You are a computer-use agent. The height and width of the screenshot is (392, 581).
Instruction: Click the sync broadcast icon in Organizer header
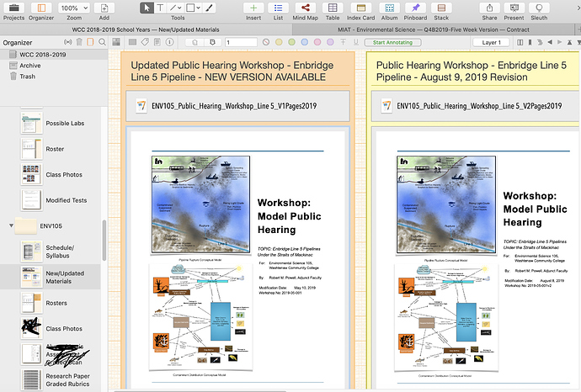pos(68,42)
